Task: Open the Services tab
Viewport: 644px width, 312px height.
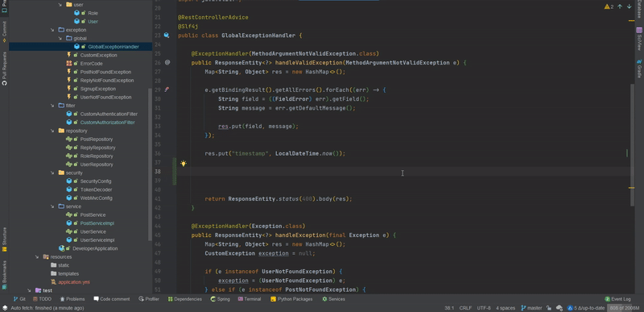Action: tap(333, 299)
